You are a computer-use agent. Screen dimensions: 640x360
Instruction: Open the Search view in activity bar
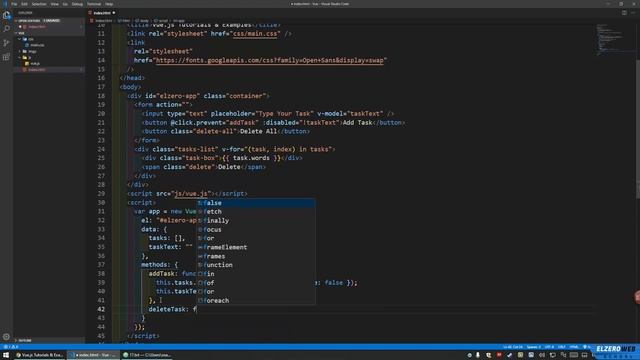point(6,29)
